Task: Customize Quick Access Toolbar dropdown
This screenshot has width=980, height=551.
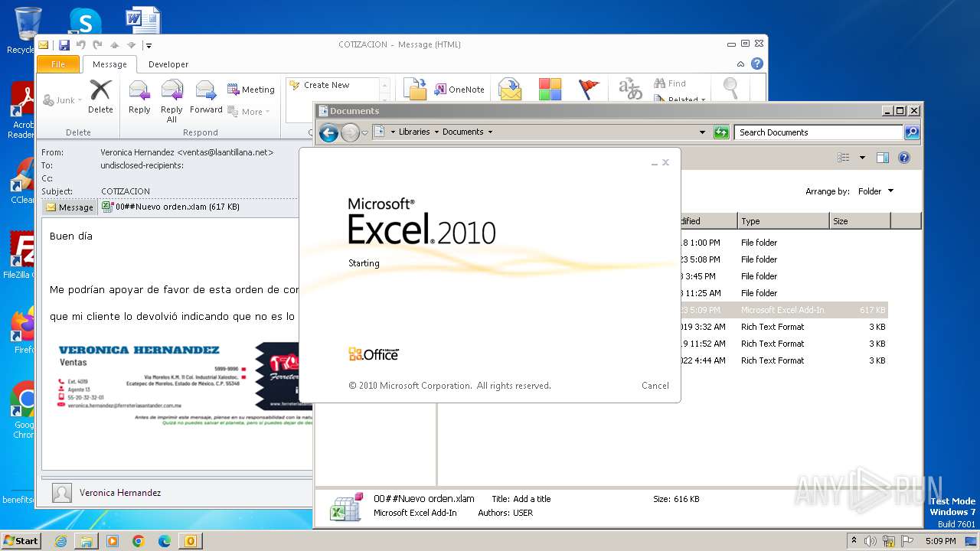Action: tap(149, 45)
